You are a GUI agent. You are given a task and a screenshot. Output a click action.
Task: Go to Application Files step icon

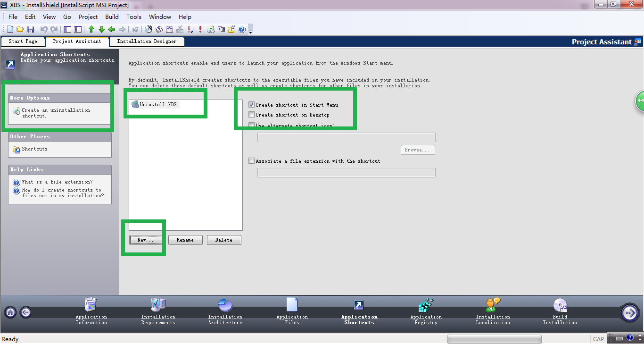click(292, 304)
